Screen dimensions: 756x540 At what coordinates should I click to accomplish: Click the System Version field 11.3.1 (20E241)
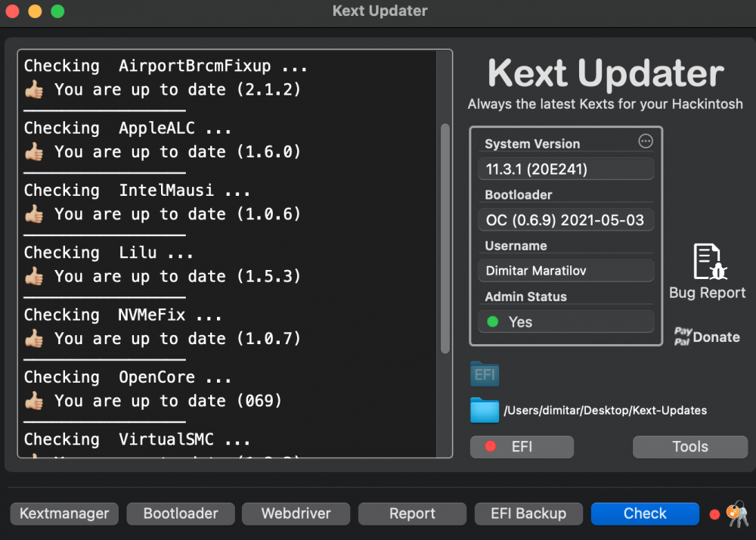tap(566, 169)
